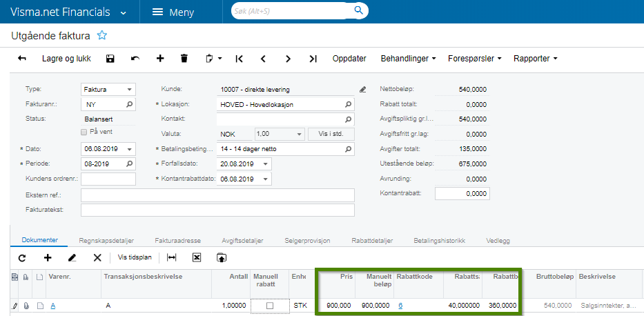Open Betalingsbetingelse lookup magnifier
Screen dimensions: 644x316
(x=348, y=149)
